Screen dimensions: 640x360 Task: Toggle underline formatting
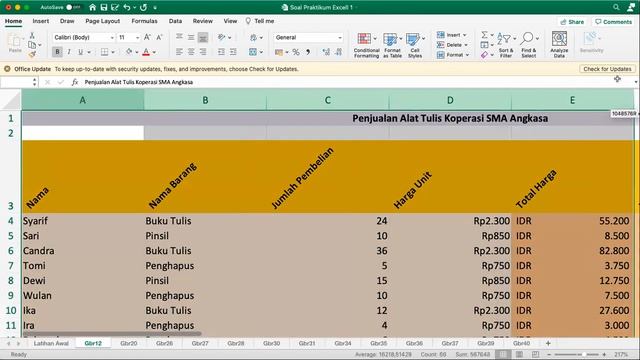point(80,52)
